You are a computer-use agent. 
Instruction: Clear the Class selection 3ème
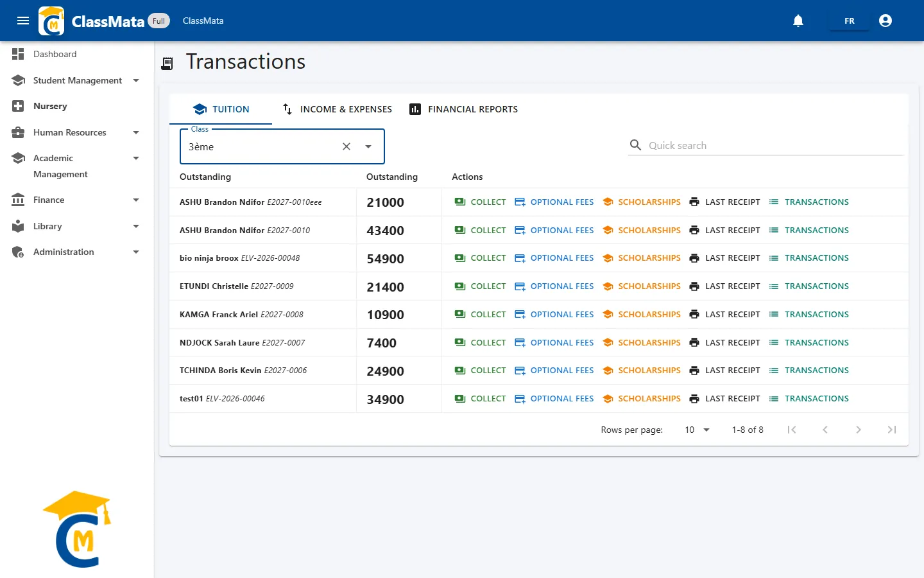point(346,146)
